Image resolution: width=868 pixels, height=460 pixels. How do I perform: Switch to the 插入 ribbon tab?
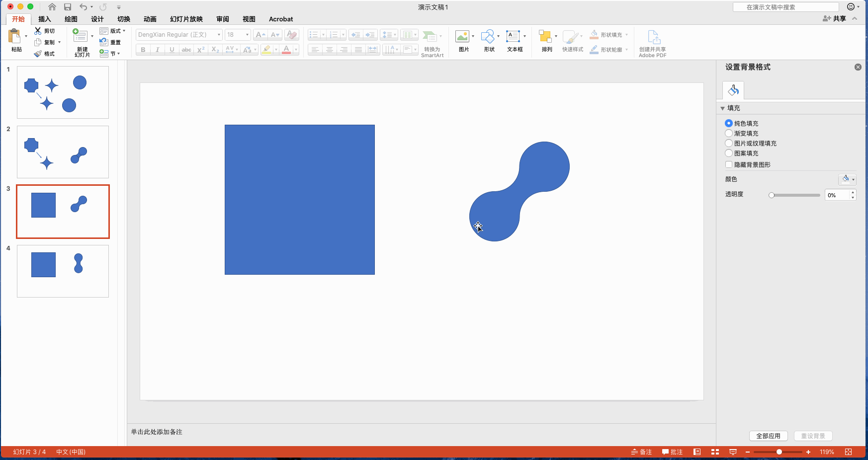point(45,19)
